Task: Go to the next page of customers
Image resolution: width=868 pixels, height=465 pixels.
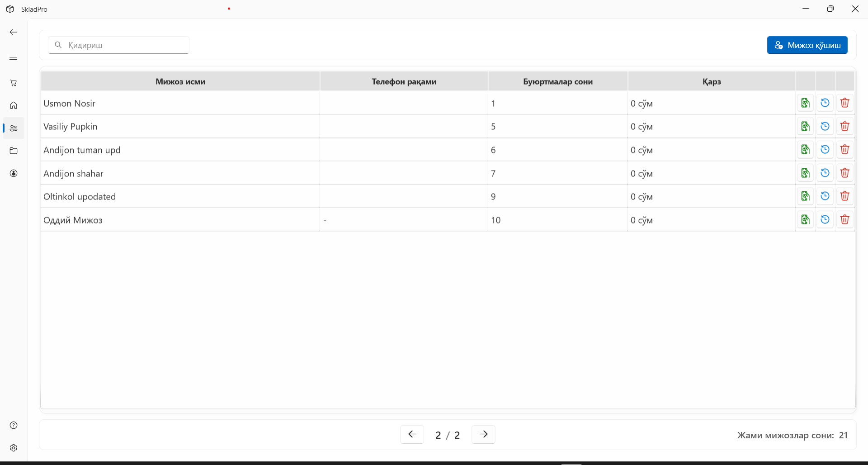Action: [x=483, y=434]
